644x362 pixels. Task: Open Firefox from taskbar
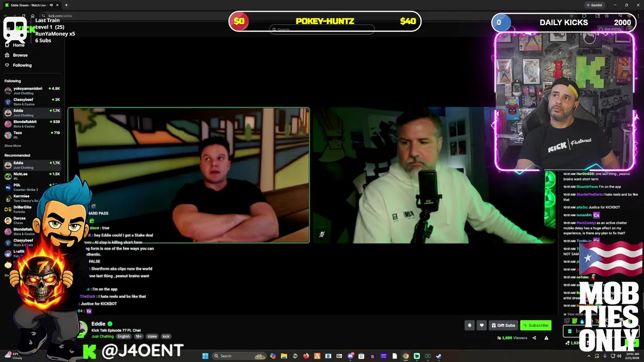(306, 356)
